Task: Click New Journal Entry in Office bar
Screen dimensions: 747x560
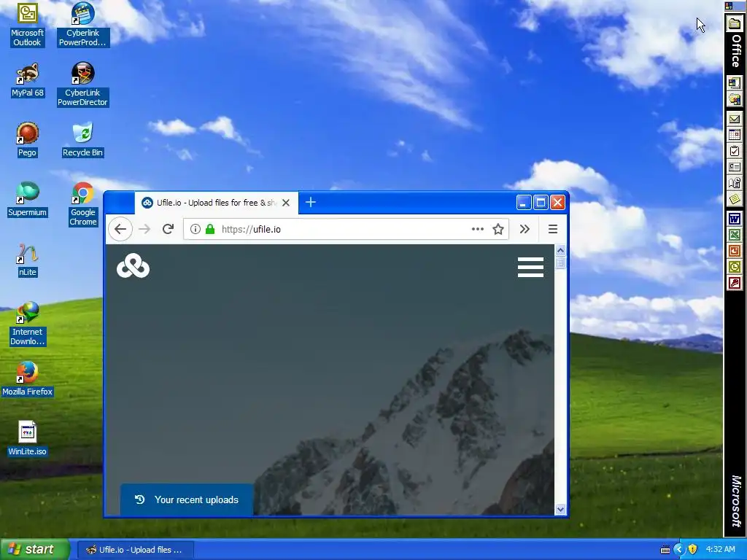Action: [735, 183]
